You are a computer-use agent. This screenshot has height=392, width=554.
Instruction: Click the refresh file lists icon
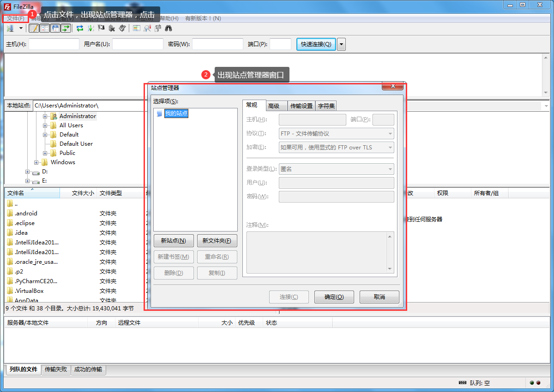pos(79,28)
